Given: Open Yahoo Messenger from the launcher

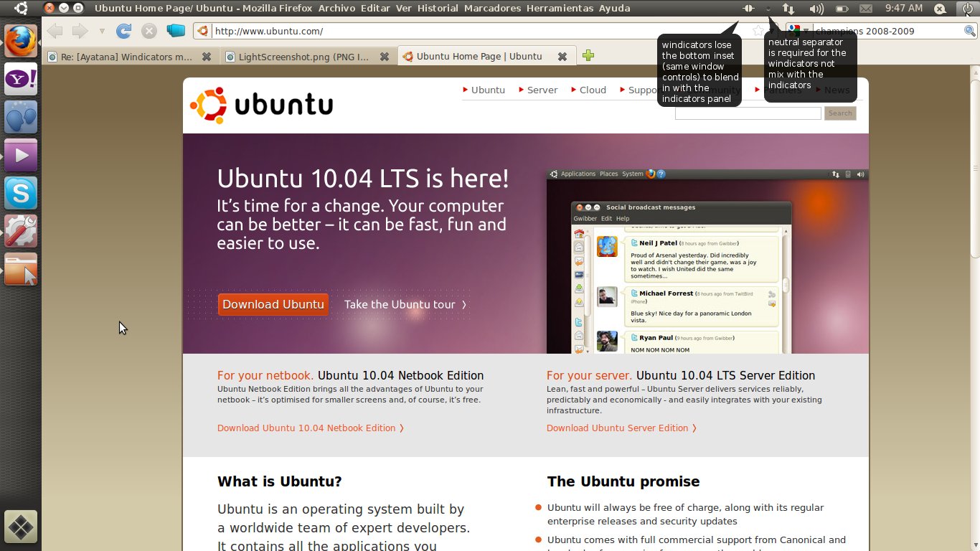Looking at the screenshot, I should point(21,79).
